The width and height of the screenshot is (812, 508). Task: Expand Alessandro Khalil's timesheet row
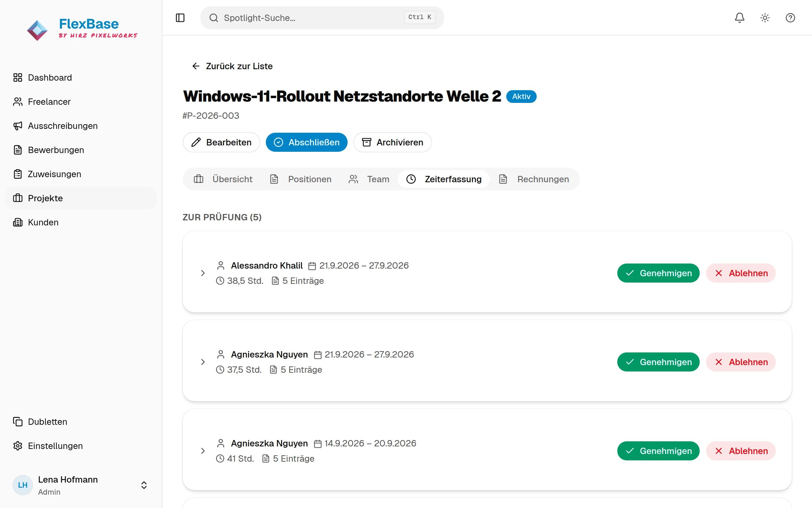coord(203,273)
